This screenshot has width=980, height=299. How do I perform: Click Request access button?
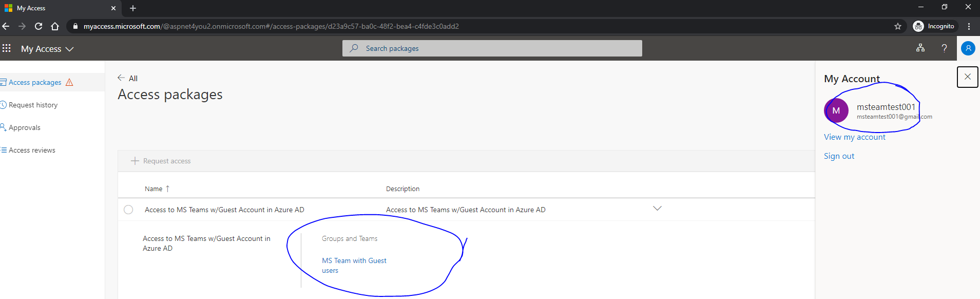pos(161,161)
